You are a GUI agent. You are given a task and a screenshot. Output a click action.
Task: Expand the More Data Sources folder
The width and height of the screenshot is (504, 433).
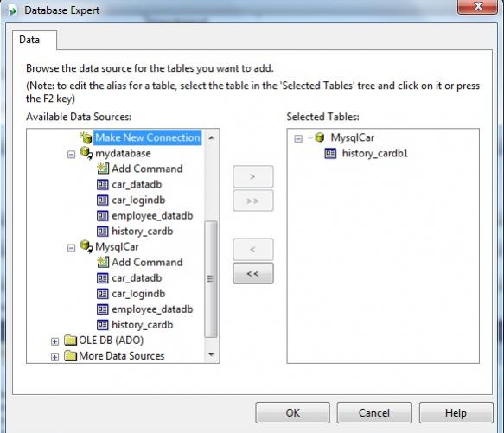[55, 357]
